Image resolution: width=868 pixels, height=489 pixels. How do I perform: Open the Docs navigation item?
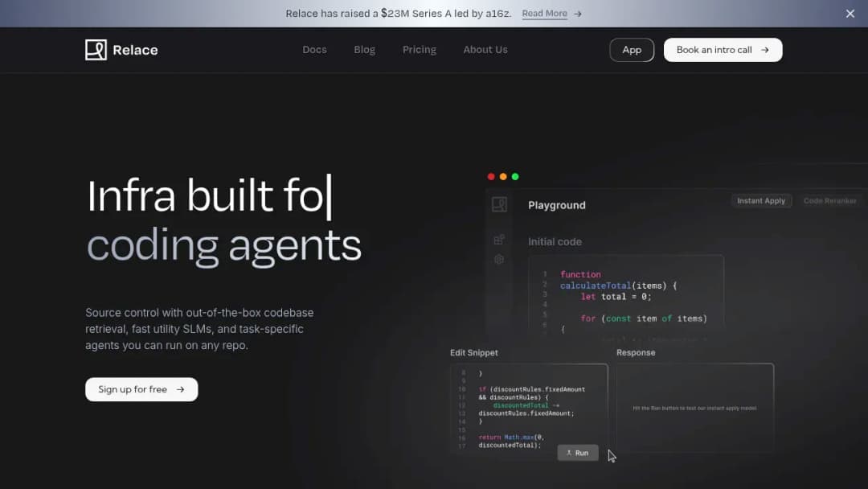314,50
